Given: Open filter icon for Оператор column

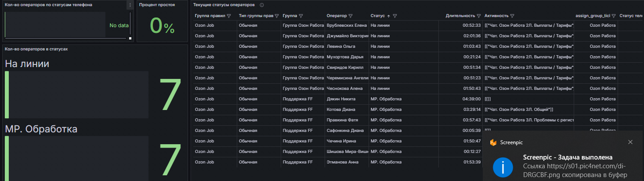Looking at the screenshot, I should coord(351,16).
